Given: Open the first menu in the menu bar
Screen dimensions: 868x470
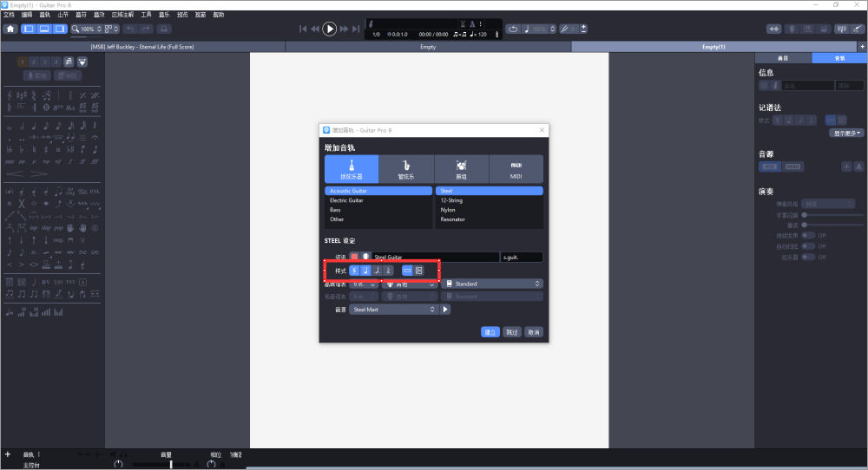Looking at the screenshot, I should click(9, 15).
